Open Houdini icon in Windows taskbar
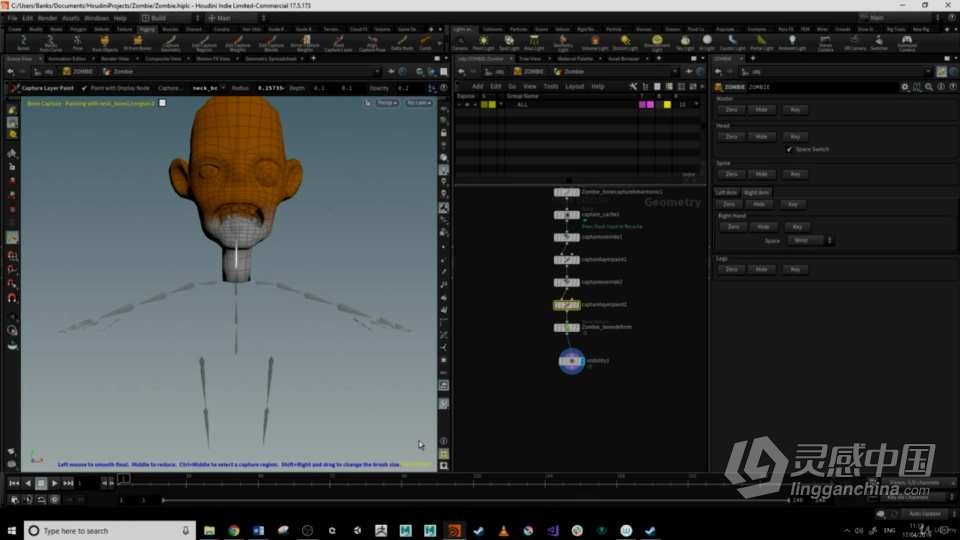 point(454,531)
